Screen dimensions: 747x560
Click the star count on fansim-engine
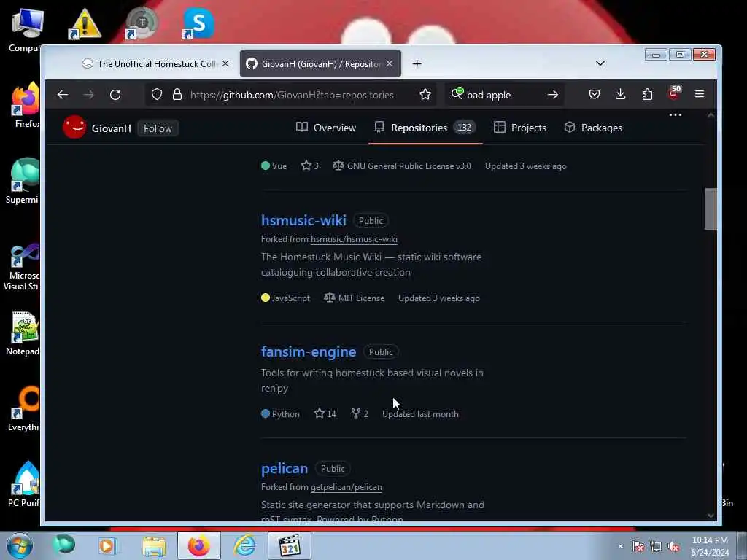click(325, 414)
